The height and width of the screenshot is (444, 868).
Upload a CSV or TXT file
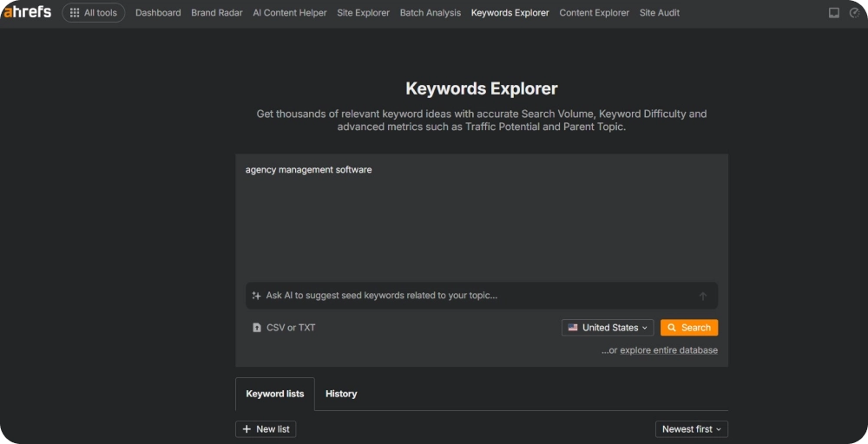(x=284, y=327)
